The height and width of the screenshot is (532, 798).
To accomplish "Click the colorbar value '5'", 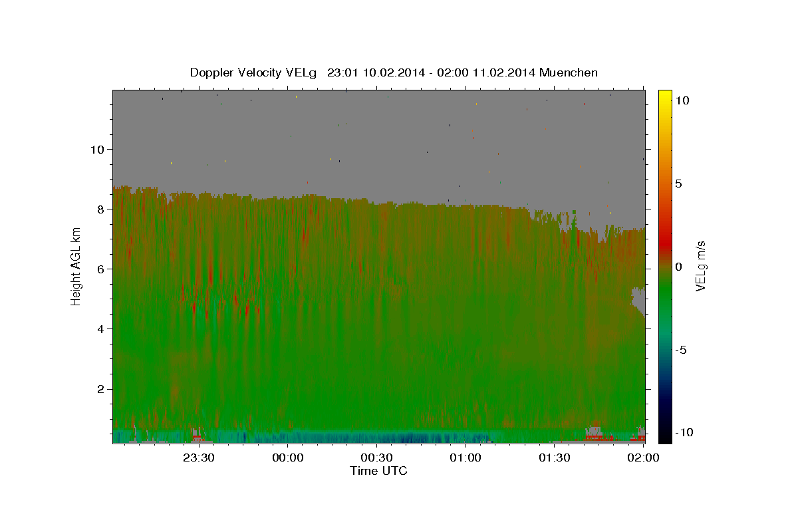I will (x=678, y=184).
